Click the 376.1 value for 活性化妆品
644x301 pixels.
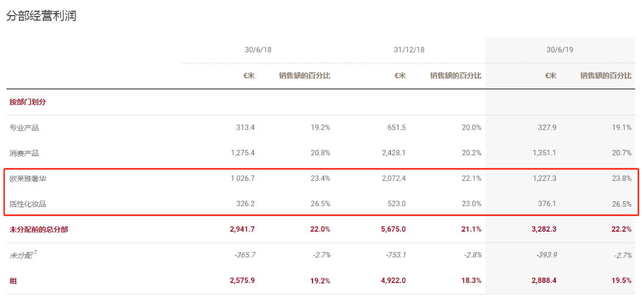pyautogui.click(x=546, y=204)
